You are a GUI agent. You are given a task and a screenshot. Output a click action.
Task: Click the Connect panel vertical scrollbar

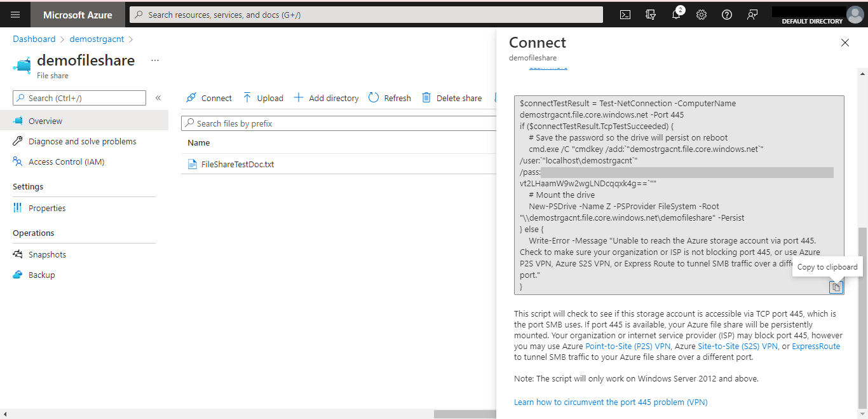(x=862, y=318)
